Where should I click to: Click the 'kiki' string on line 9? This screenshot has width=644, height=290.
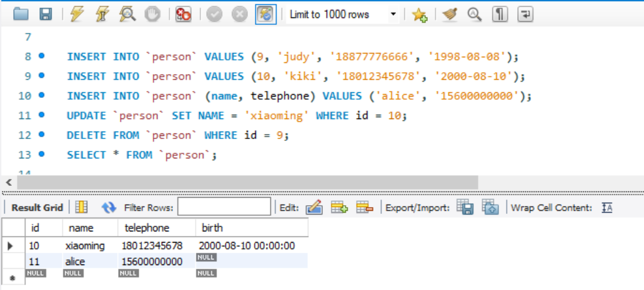click(304, 77)
